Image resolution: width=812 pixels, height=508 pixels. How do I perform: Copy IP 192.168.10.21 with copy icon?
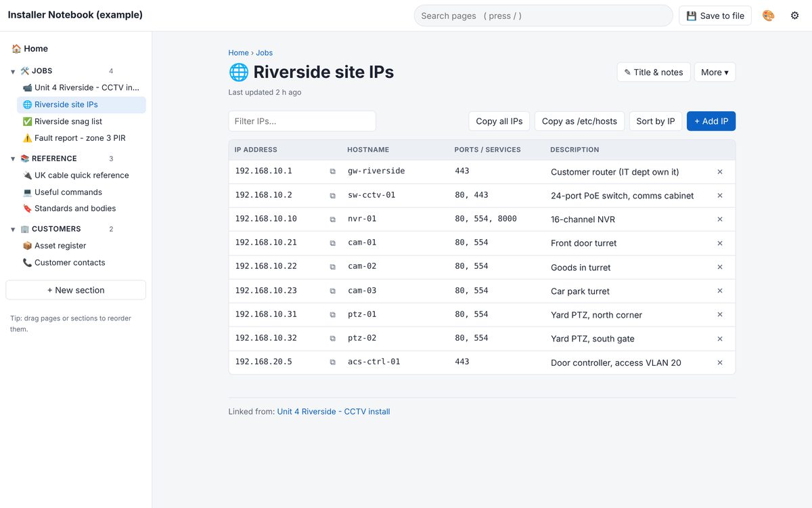click(x=332, y=243)
